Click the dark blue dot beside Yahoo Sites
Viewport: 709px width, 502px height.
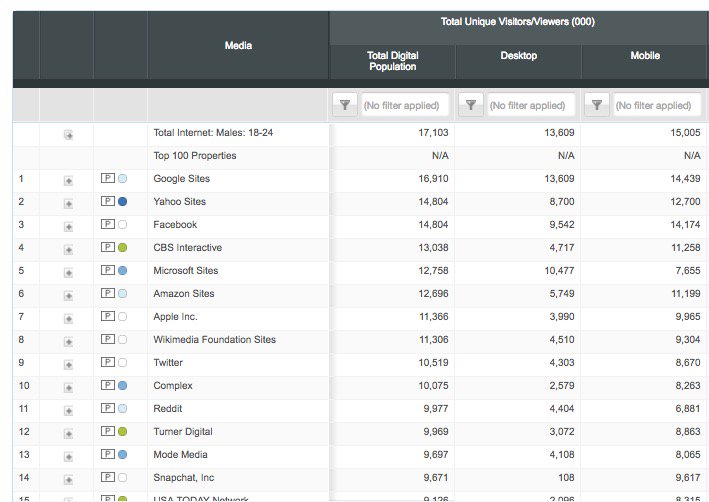(x=123, y=202)
